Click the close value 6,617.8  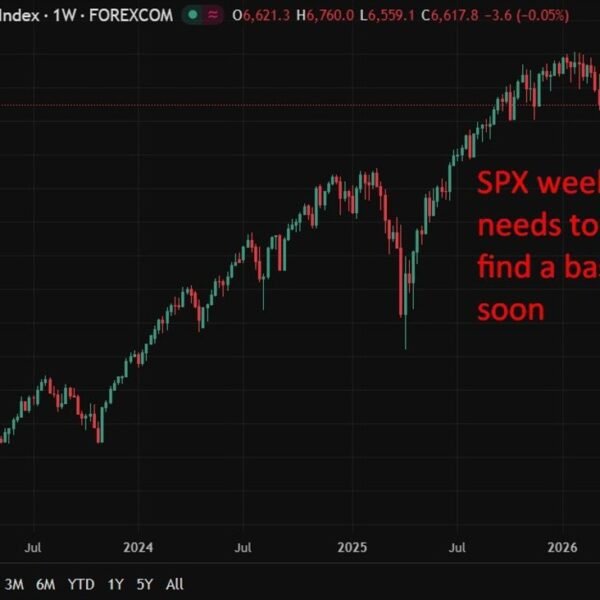pos(455,15)
